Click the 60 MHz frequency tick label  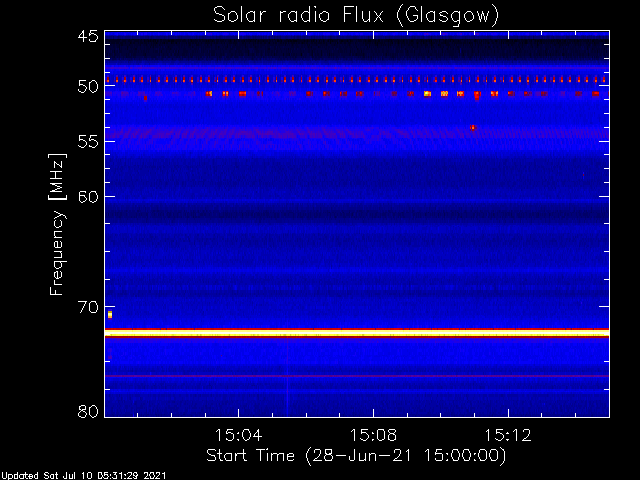click(x=88, y=197)
